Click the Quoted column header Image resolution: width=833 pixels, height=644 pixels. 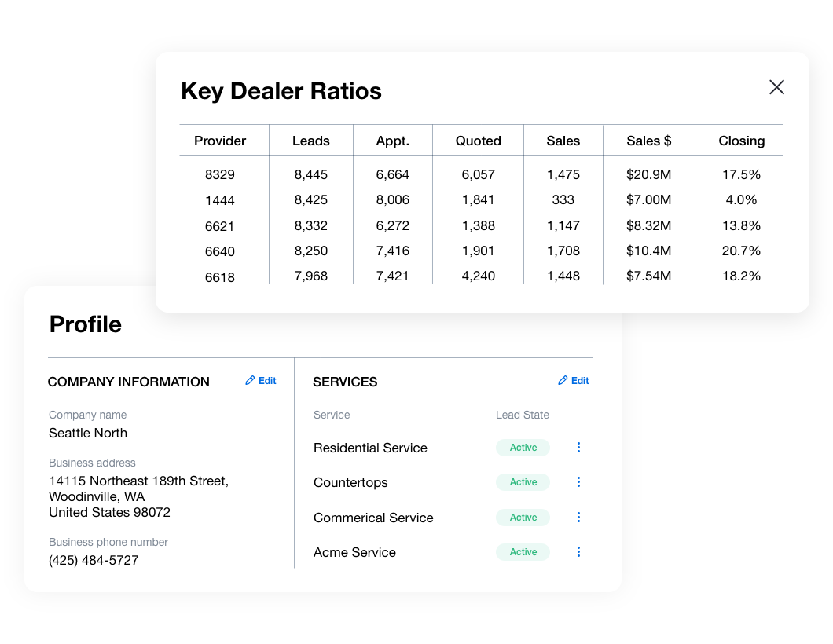tap(478, 141)
